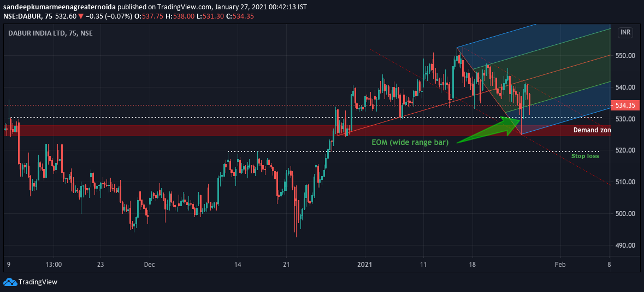Screen dimensions: 644x292
Task: Click the 'Demand zon' label
Action: [x=592, y=130]
